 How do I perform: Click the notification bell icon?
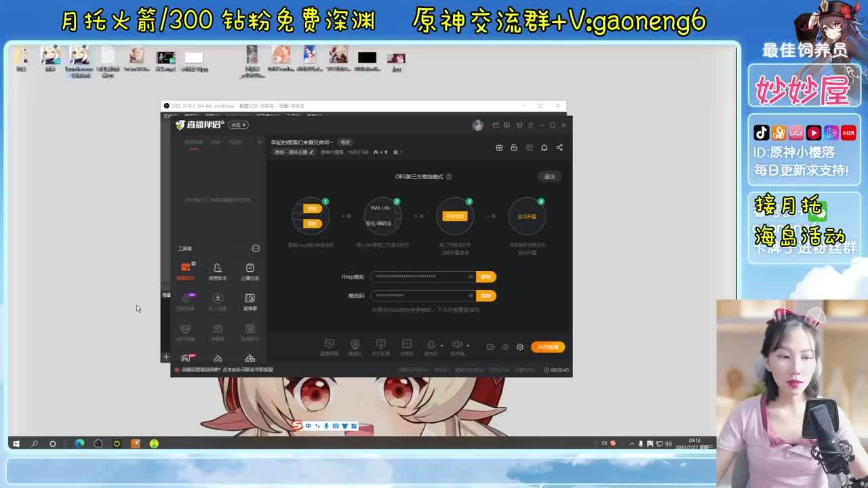(x=544, y=148)
